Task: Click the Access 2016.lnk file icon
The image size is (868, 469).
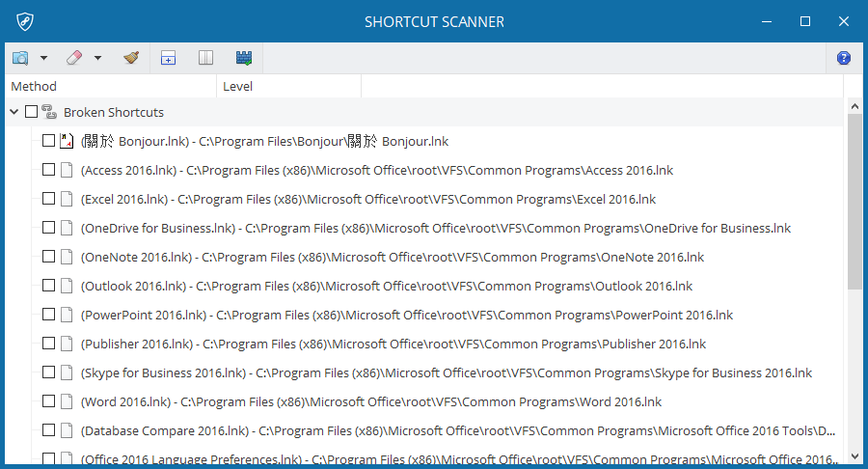Action: pos(67,170)
